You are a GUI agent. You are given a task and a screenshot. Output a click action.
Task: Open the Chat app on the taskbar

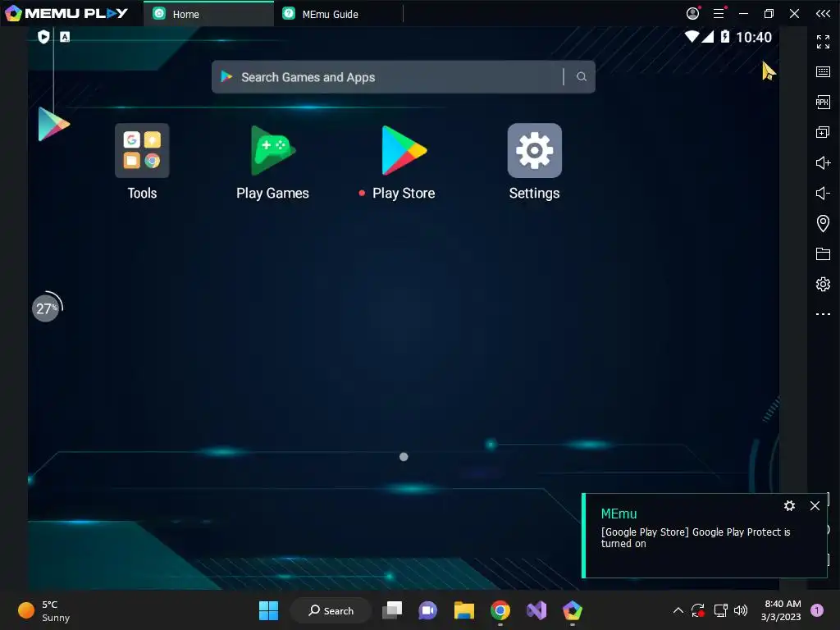point(428,610)
